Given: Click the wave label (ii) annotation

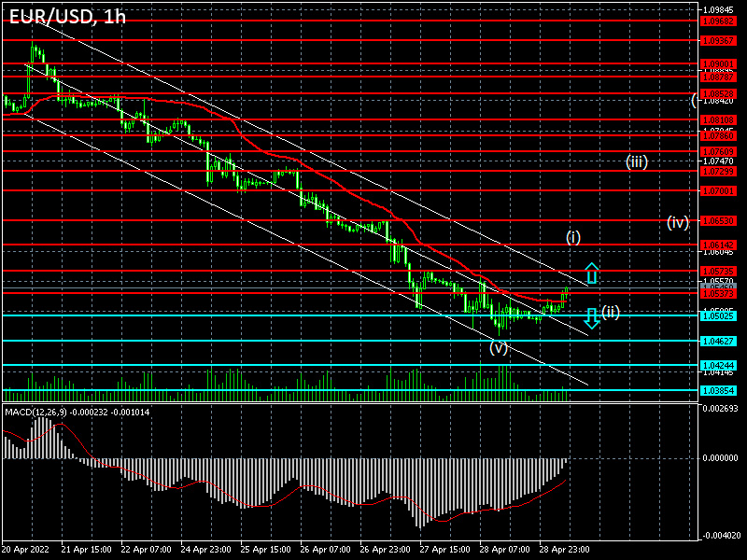Looking at the screenshot, I should 613,310.
